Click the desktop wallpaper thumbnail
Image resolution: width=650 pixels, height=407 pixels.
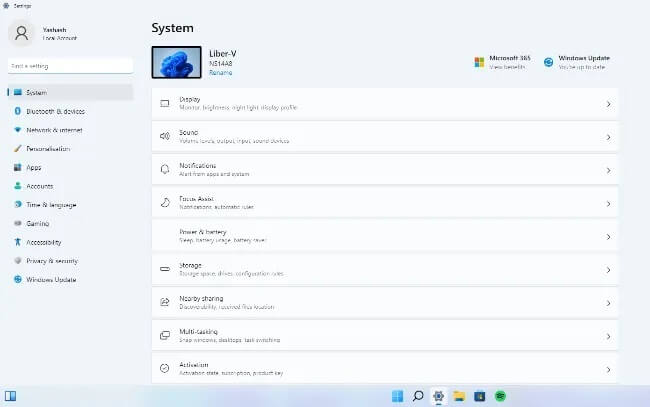pyautogui.click(x=177, y=62)
